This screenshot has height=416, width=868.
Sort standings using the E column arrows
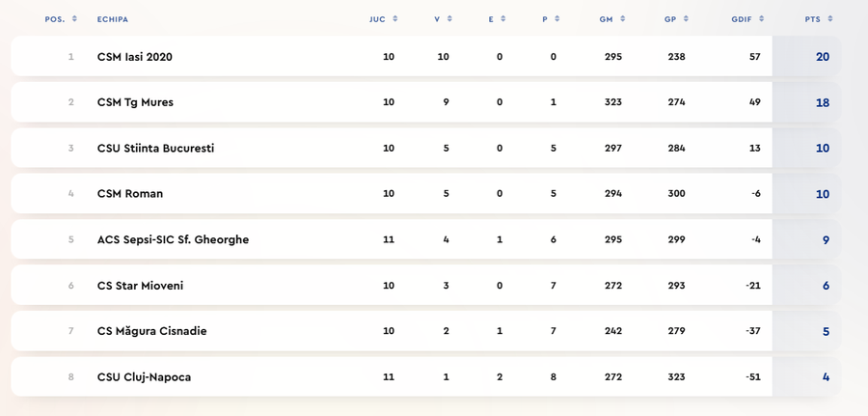tap(503, 19)
